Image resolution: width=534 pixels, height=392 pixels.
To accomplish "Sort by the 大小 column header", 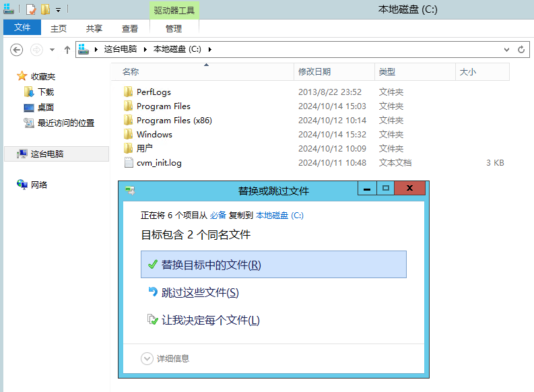I will point(483,72).
